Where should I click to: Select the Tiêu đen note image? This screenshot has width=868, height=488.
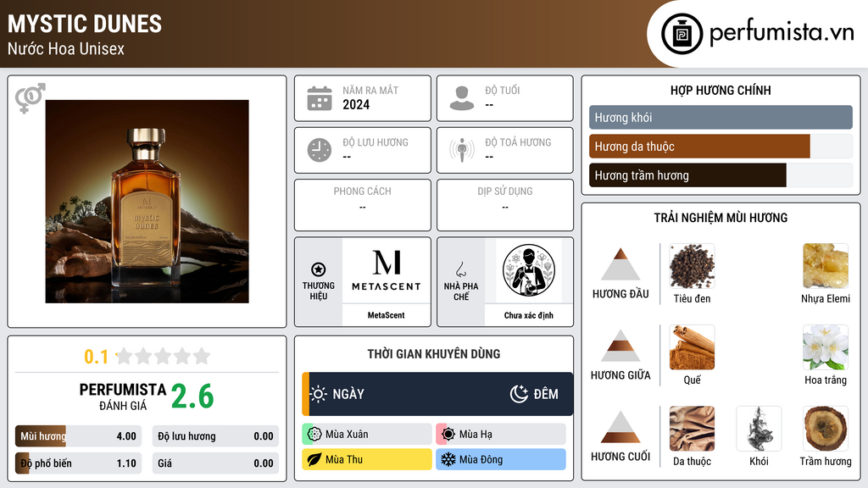(692, 266)
